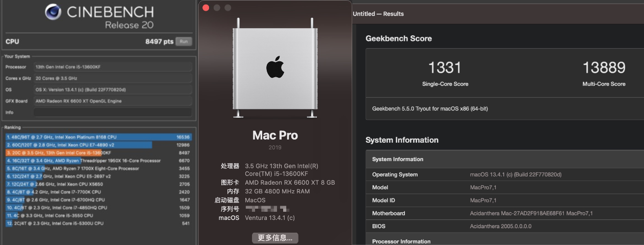Run the Cinebench CPU benchmark
This screenshot has width=644, height=245.
[x=184, y=41]
